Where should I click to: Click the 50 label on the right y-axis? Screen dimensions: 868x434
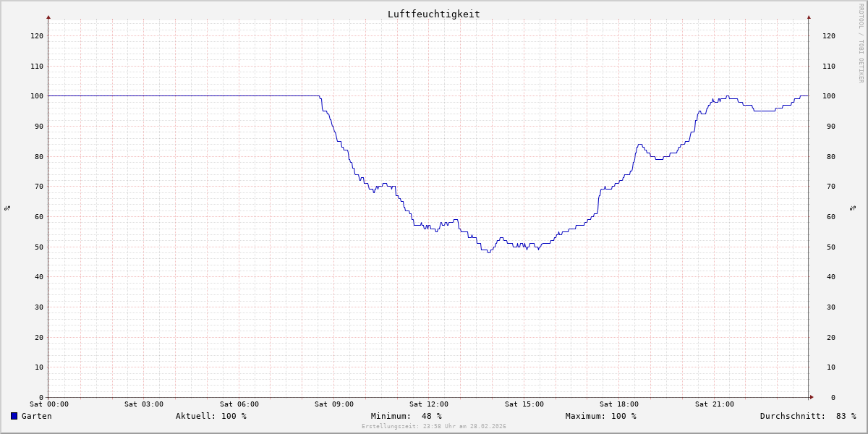tap(828, 247)
